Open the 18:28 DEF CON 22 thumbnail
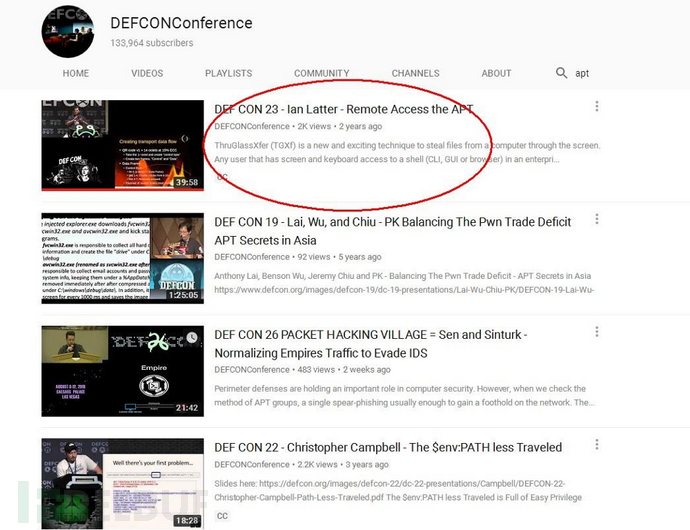 (122, 483)
